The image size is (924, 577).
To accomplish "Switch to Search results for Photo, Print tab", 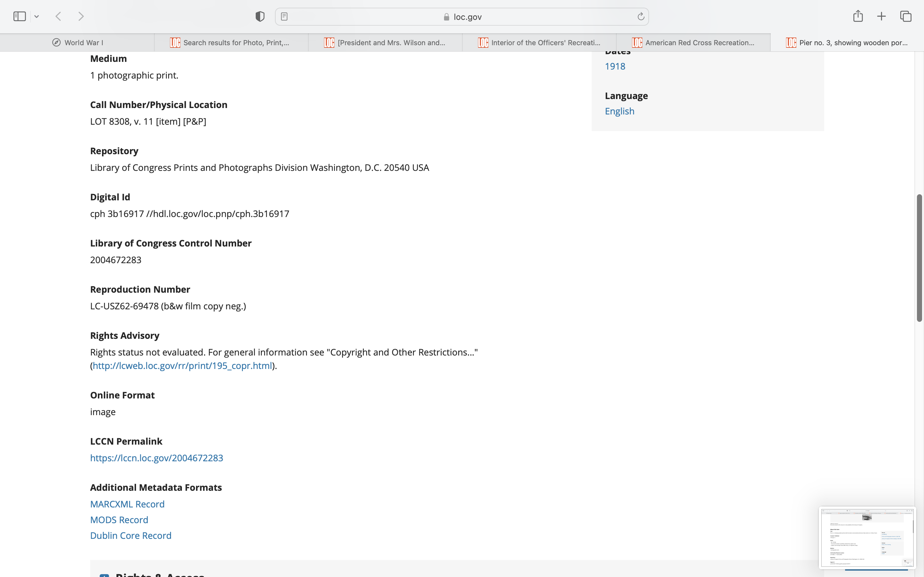I will (231, 42).
